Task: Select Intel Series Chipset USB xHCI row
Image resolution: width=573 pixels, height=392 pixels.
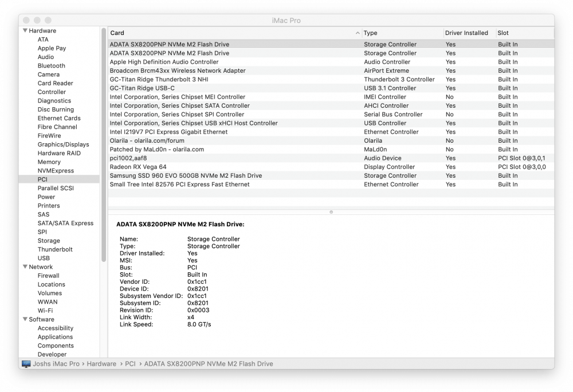Action: [x=331, y=123]
